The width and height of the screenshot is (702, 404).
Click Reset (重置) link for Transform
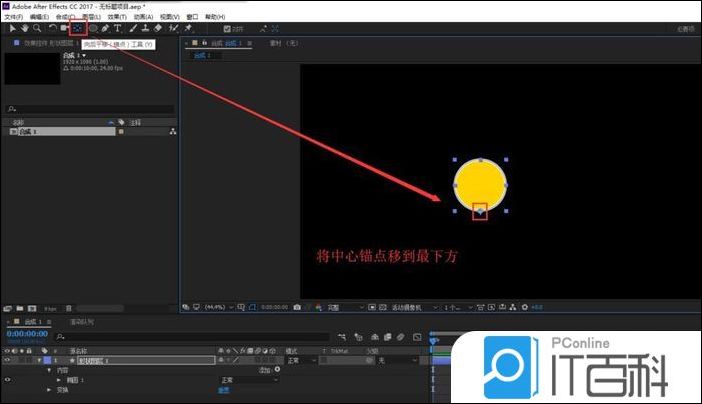223,390
